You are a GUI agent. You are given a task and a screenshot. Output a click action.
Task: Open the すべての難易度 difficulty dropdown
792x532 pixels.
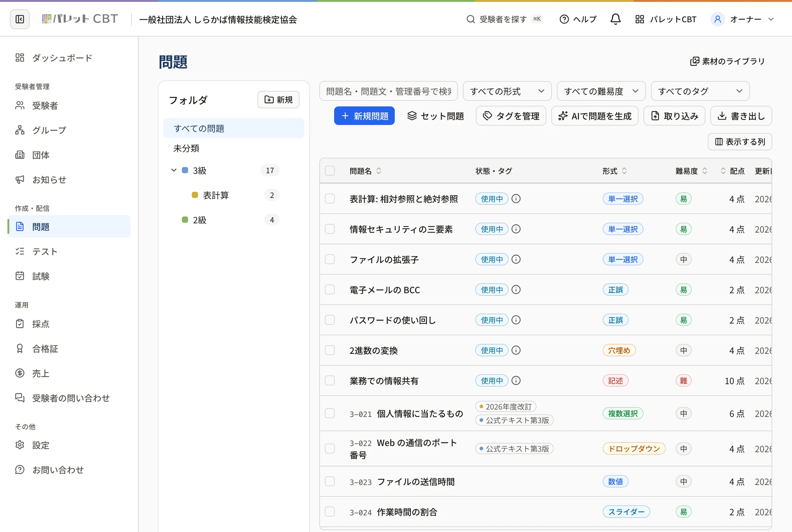pos(601,91)
